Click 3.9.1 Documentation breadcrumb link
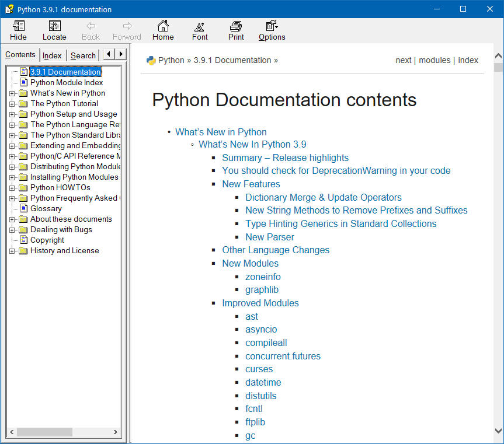The image size is (504, 444). coord(232,60)
